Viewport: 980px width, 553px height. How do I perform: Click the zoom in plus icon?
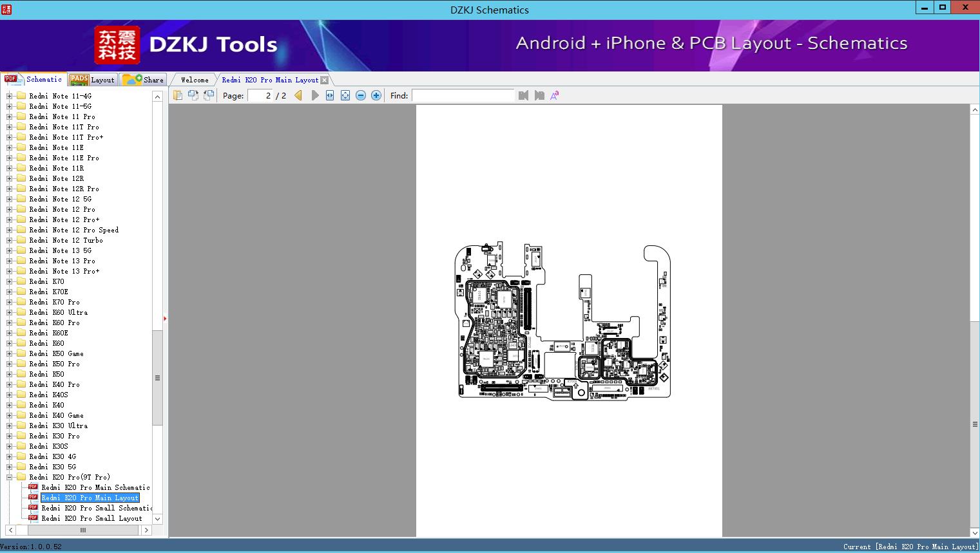376,95
